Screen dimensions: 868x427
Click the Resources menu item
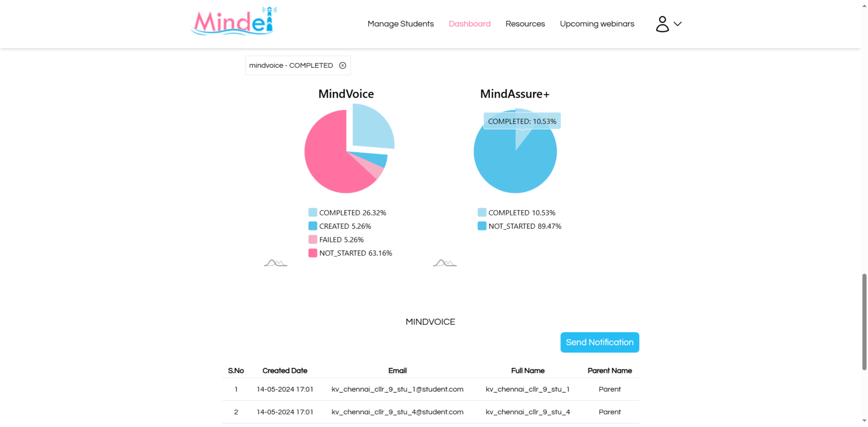tap(525, 24)
